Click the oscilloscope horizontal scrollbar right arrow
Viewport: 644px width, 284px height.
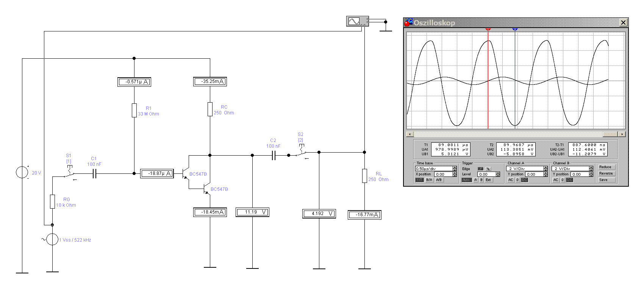(x=622, y=134)
